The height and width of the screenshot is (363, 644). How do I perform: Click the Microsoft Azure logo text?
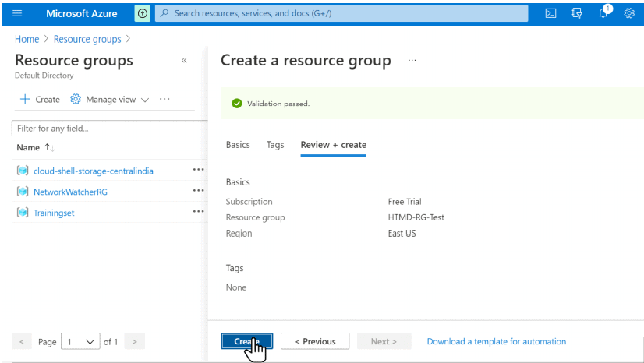pos(81,13)
